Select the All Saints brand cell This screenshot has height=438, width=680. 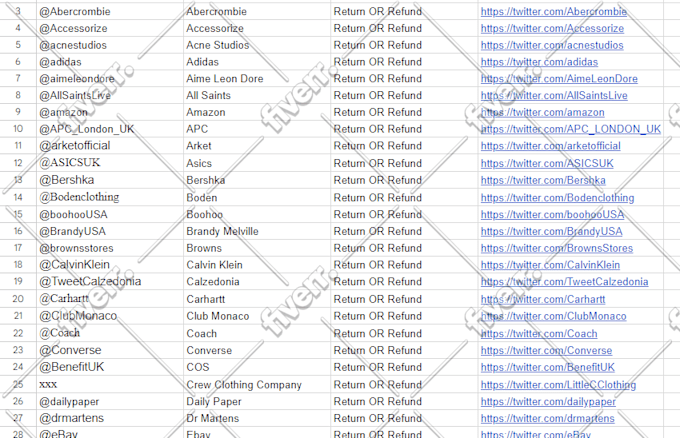click(x=257, y=95)
